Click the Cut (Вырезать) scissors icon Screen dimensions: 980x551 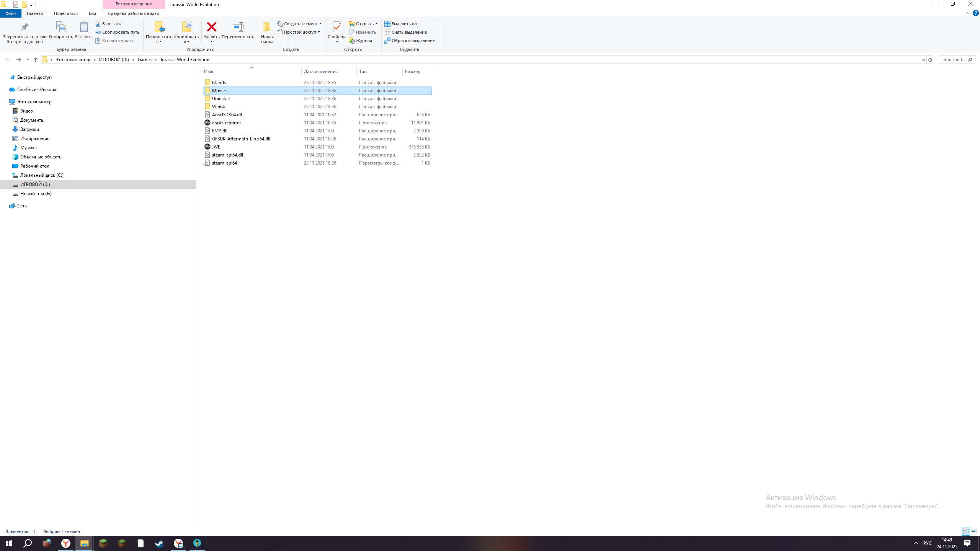point(98,24)
